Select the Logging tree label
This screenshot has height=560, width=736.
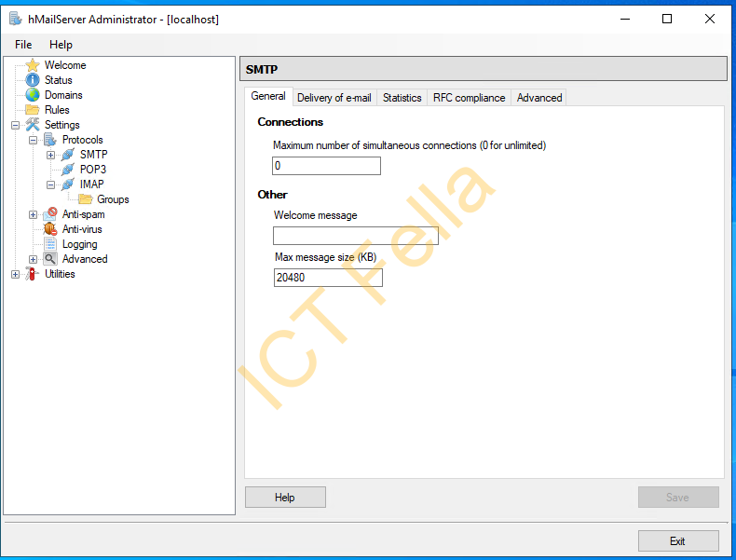click(80, 244)
